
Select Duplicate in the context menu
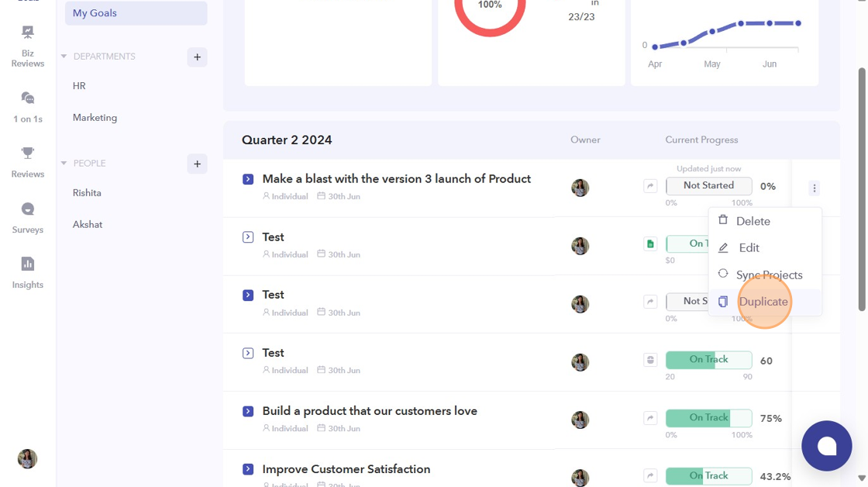coord(765,302)
